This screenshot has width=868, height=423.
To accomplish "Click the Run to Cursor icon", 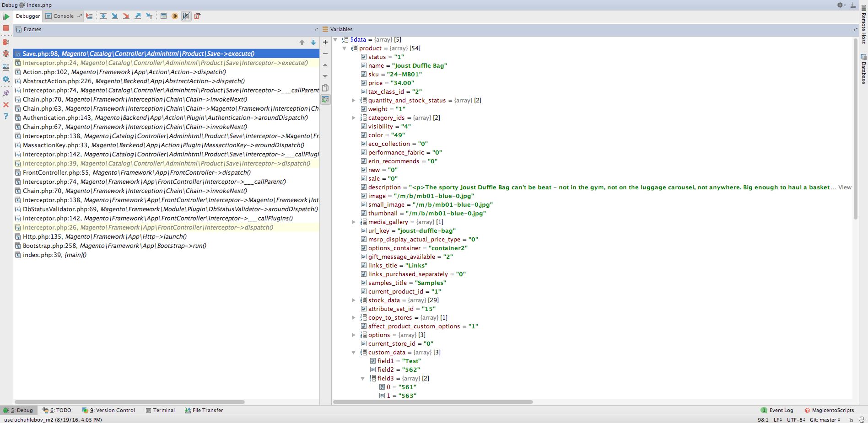I will [x=149, y=16].
